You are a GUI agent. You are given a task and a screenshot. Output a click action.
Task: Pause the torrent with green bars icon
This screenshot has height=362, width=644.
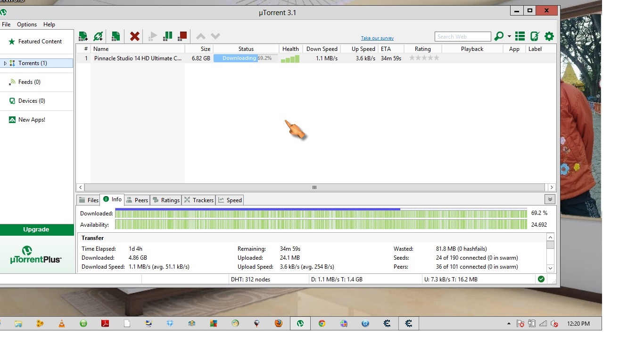(167, 36)
